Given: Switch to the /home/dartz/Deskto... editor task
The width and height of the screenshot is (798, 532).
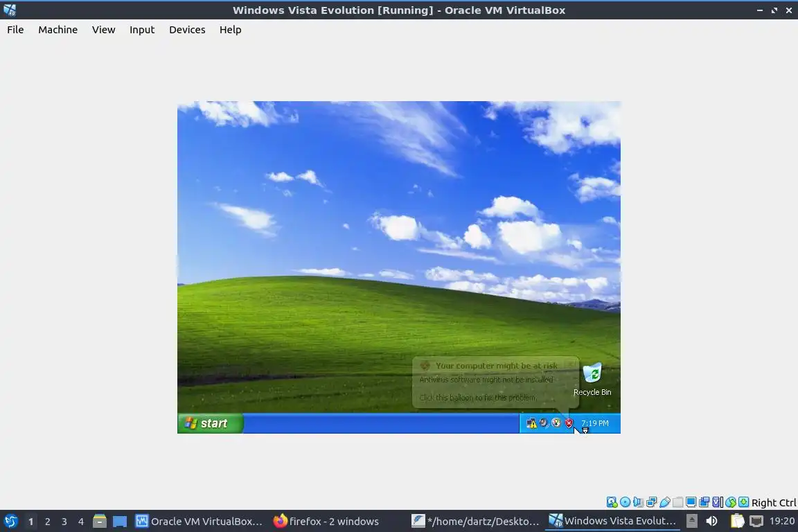Looking at the screenshot, I should point(475,521).
